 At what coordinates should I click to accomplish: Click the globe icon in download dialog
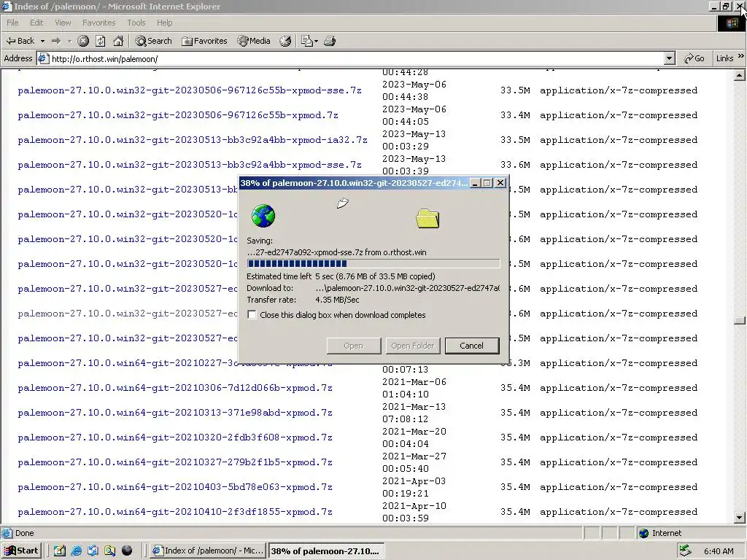(263, 216)
